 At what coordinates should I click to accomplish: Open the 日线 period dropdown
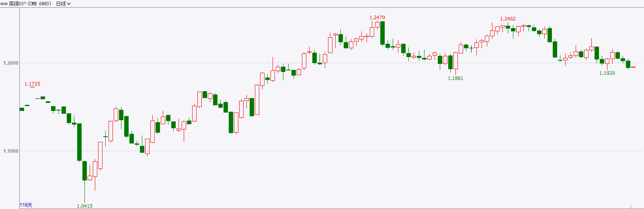pos(64,4)
